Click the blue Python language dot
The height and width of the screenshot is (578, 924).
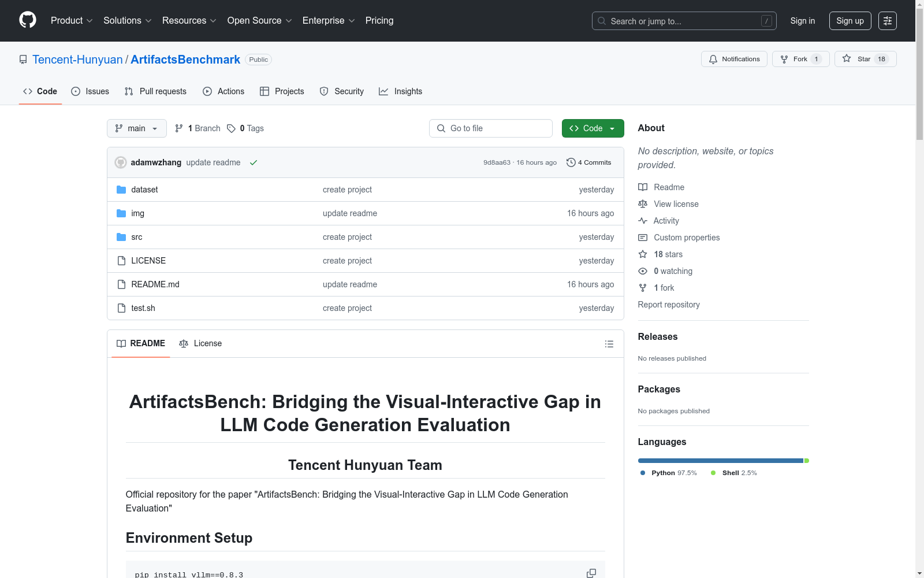click(x=643, y=473)
